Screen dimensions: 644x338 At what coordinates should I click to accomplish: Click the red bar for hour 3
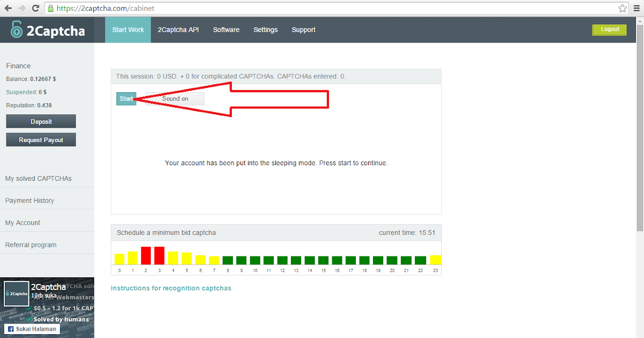coord(159,255)
